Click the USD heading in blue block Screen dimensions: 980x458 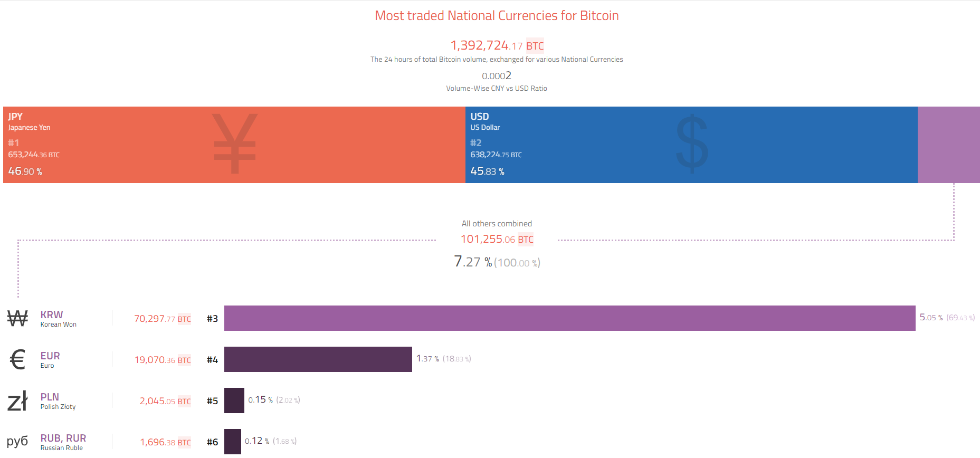click(480, 116)
